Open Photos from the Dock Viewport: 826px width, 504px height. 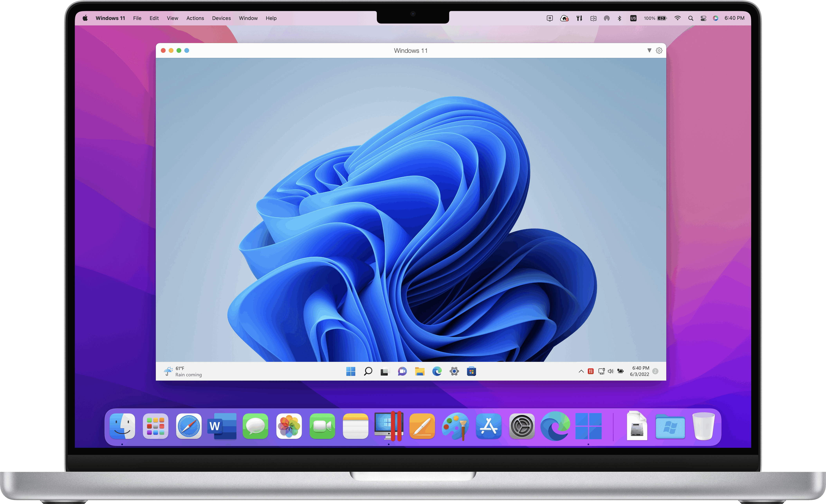[289, 426]
